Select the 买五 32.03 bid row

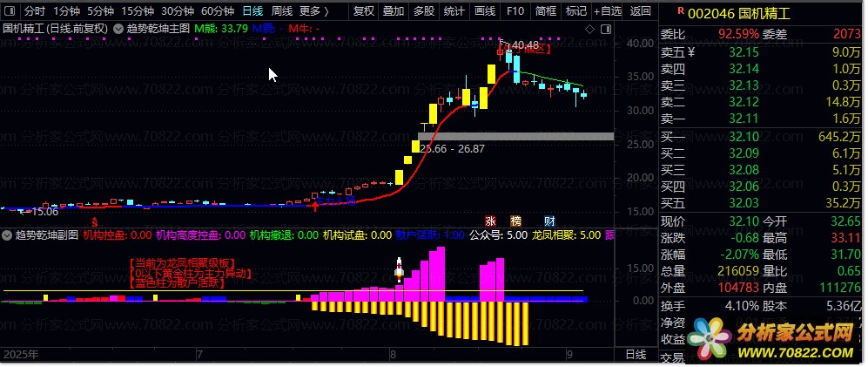pos(762,203)
